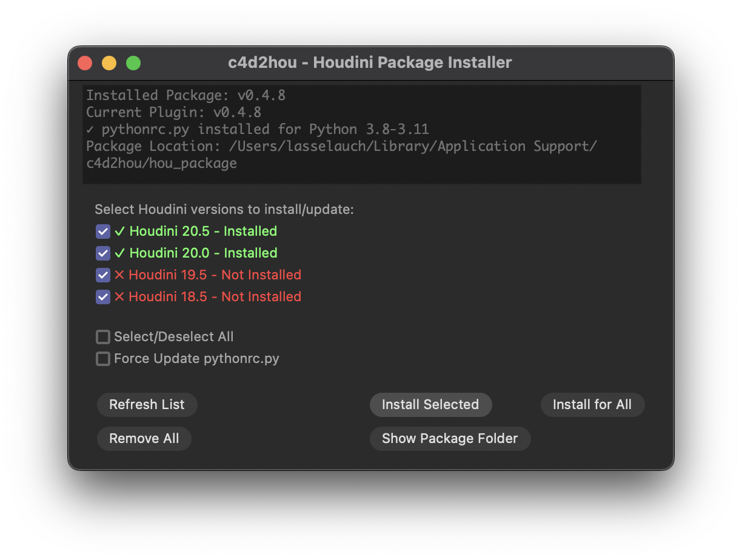The width and height of the screenshot is (742, 560).
Task: Uncheck the Houdini 20.0 checkbox
Action: (103, 253)
